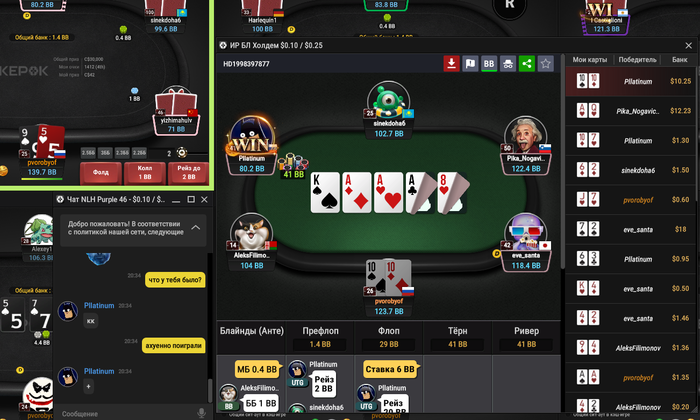This screenshot has height=420, width=700.
Task: Mark hand as favorite with star
Action: [x=546, y=63]
